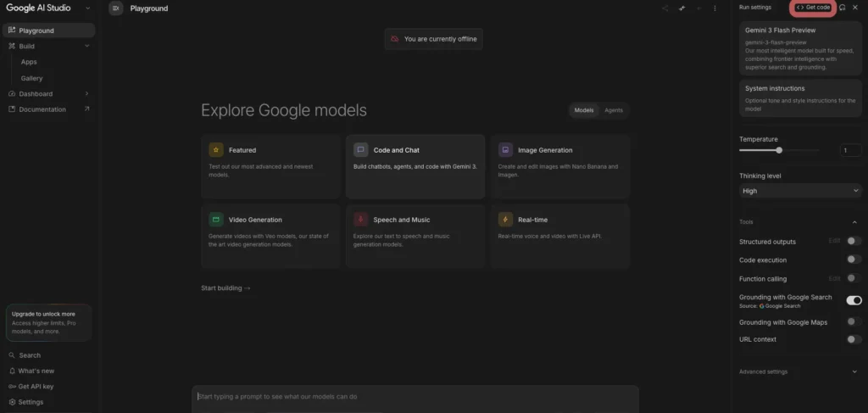
Task: Open the Featured models card
Action: [270, 166]
